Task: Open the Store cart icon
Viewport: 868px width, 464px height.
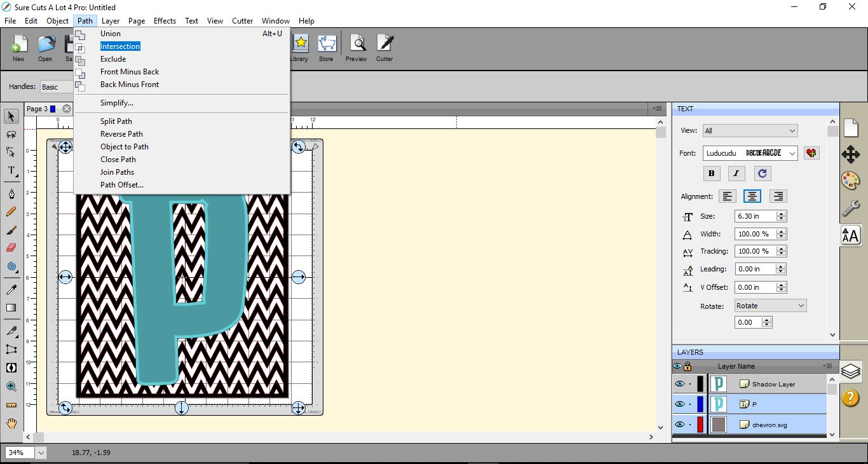Action: tap(326, 48)
